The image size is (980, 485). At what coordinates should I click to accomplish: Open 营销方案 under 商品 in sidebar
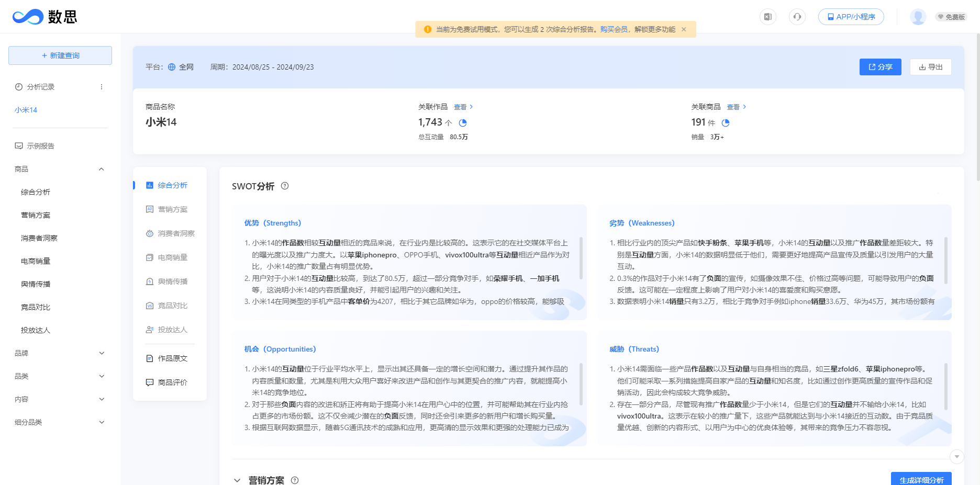click(36, 215)
